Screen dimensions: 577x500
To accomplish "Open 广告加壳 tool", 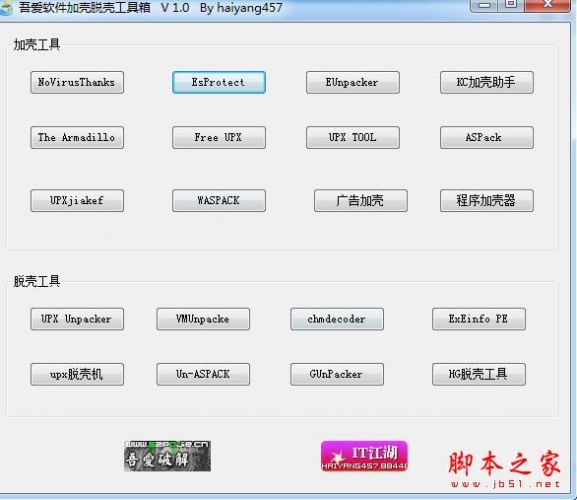I will (x=361, y=201).
